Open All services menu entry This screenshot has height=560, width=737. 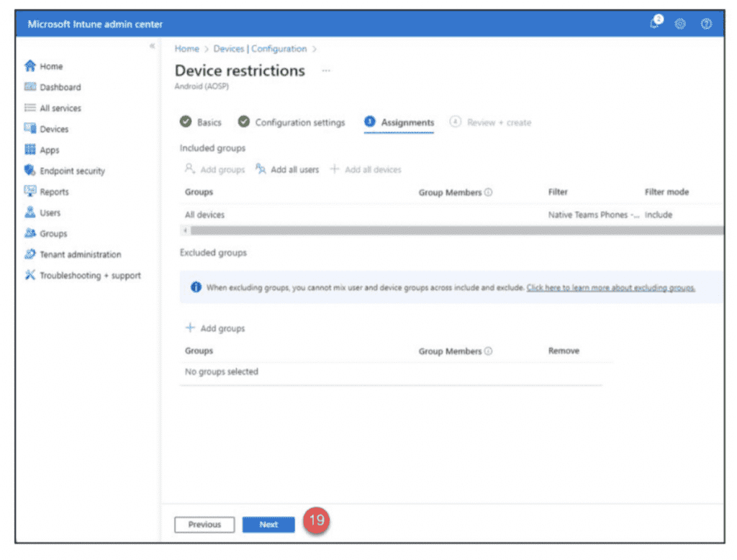click(x=60, y=108)
